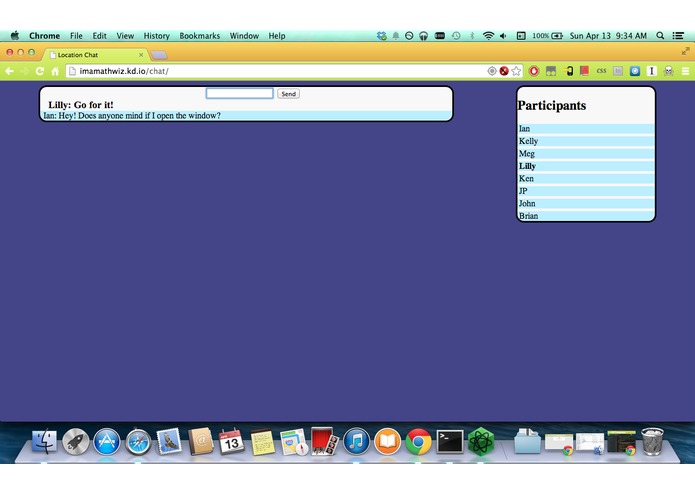Open Terminal in the dock

[450, 441]
